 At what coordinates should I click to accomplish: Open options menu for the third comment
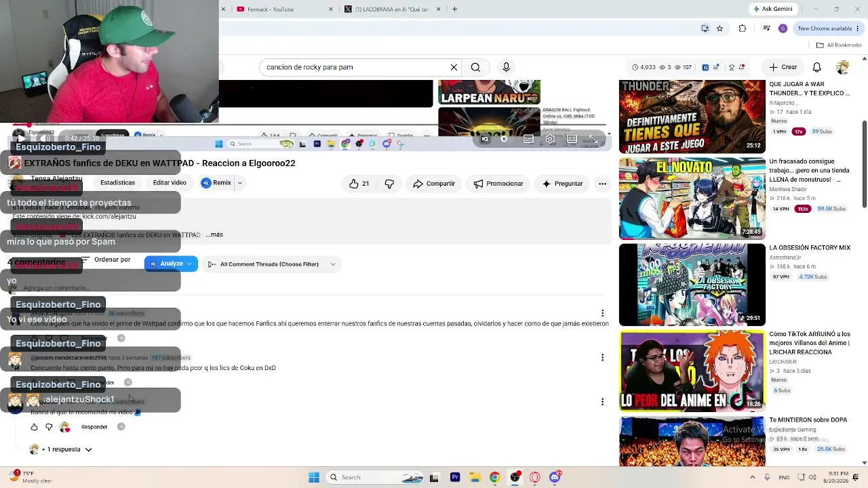coord(602,401)
